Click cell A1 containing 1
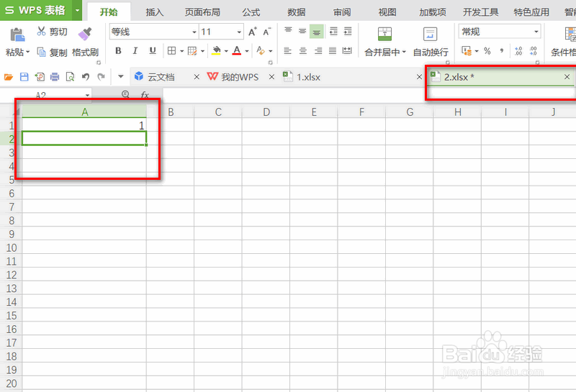The image size is (576, 392). [84, 126]
